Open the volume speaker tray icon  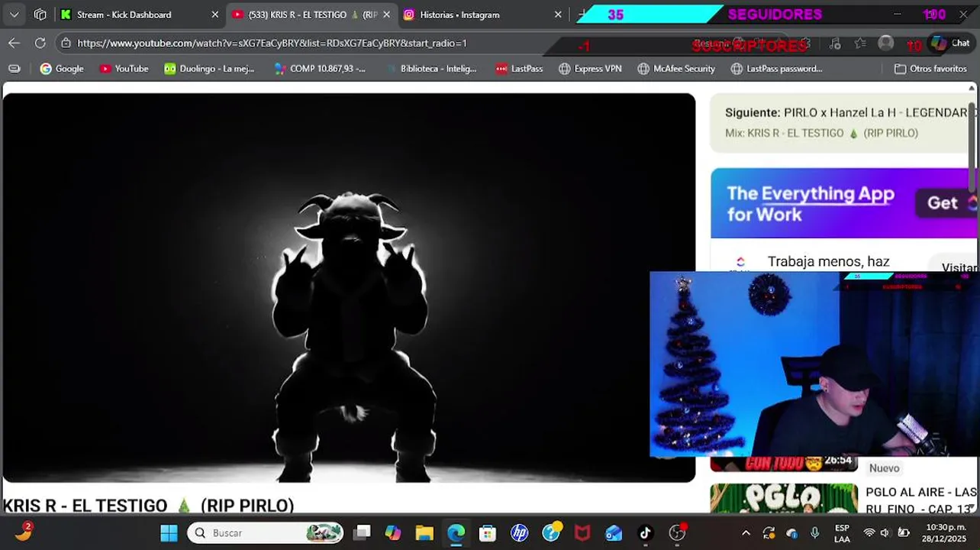tap(885, 533)
